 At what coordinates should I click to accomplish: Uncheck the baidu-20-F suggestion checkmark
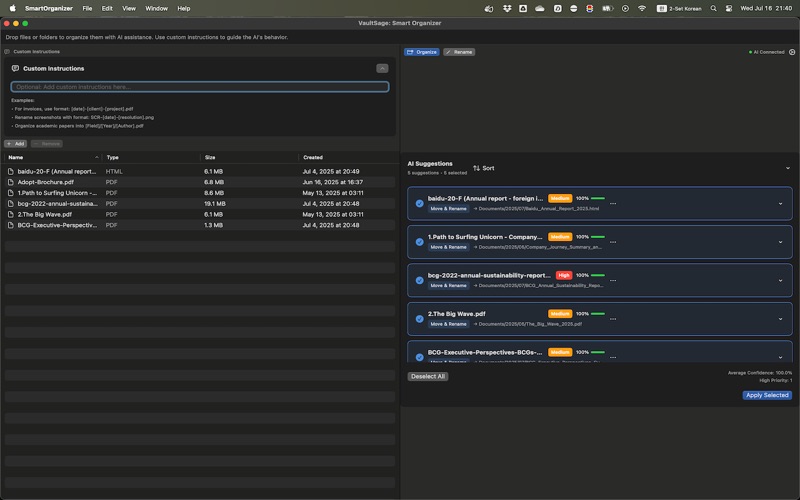pos(419,204)
